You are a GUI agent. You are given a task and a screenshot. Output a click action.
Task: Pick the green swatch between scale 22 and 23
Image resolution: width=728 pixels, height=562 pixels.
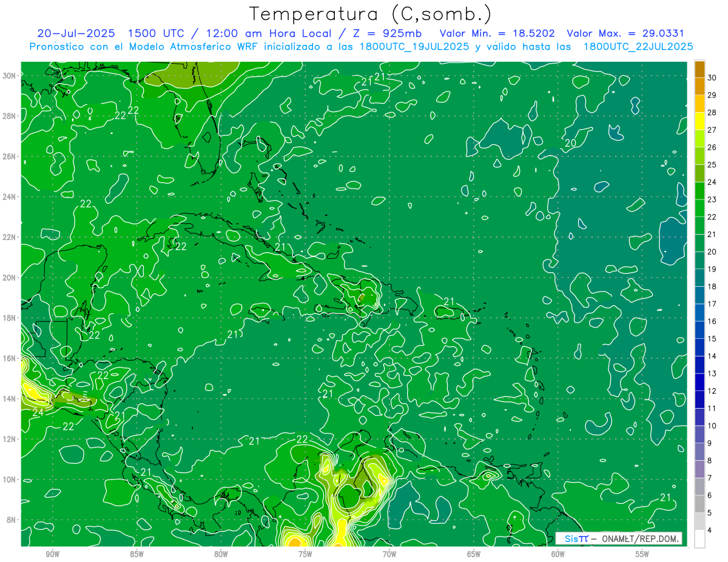[x=700, y=209]
